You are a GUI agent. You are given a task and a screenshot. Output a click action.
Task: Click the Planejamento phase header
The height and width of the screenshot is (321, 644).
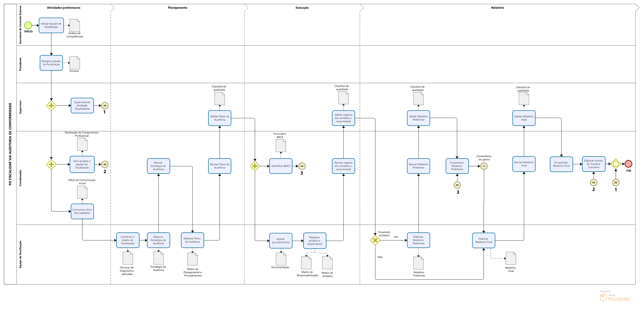click(178, 8)
